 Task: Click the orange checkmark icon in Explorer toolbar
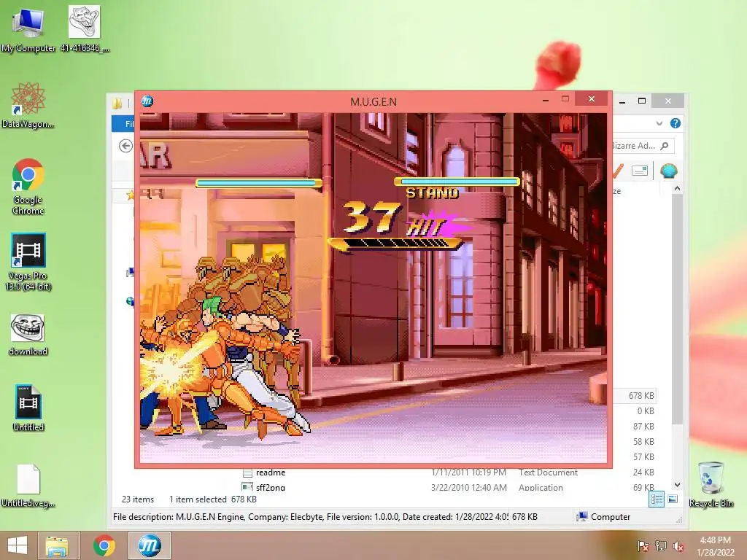pyautogui.click(x=617, y=171)
